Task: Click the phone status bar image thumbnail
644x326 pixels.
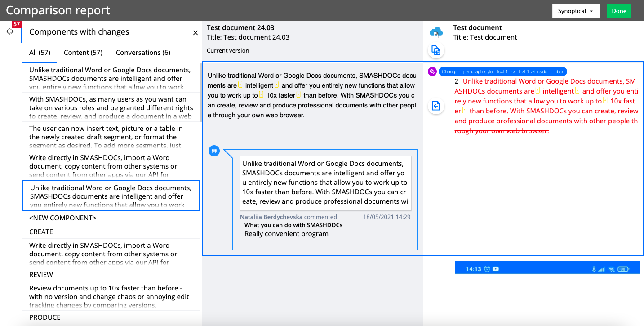Action: tap(546, 268)
